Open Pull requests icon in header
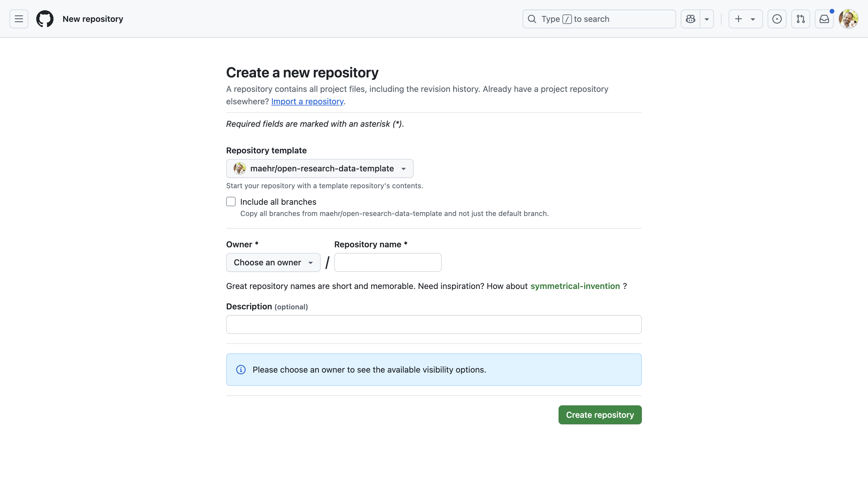The width and height of the screenshot is (868, 489). [x=801, y=19]
